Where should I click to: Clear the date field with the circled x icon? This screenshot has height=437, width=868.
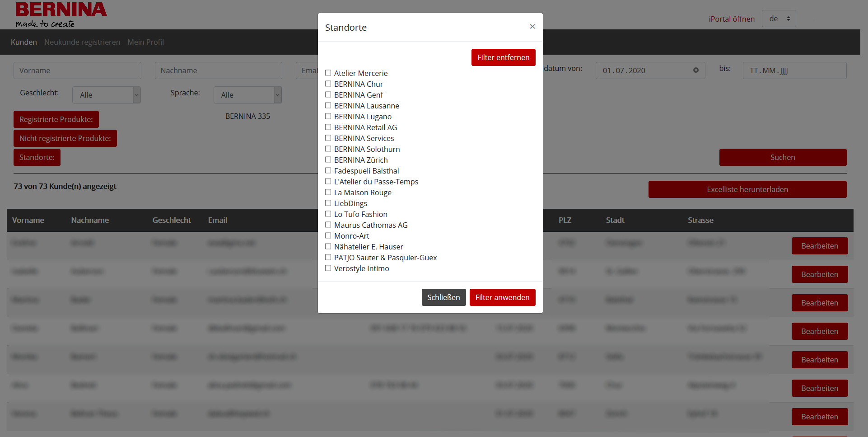[x=696, y=70]
